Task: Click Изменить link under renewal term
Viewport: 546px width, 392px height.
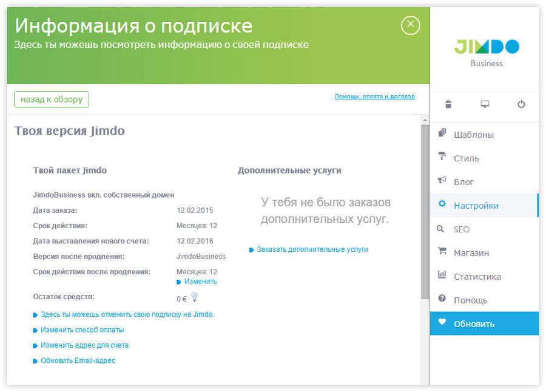Action: tap(200, 282)
